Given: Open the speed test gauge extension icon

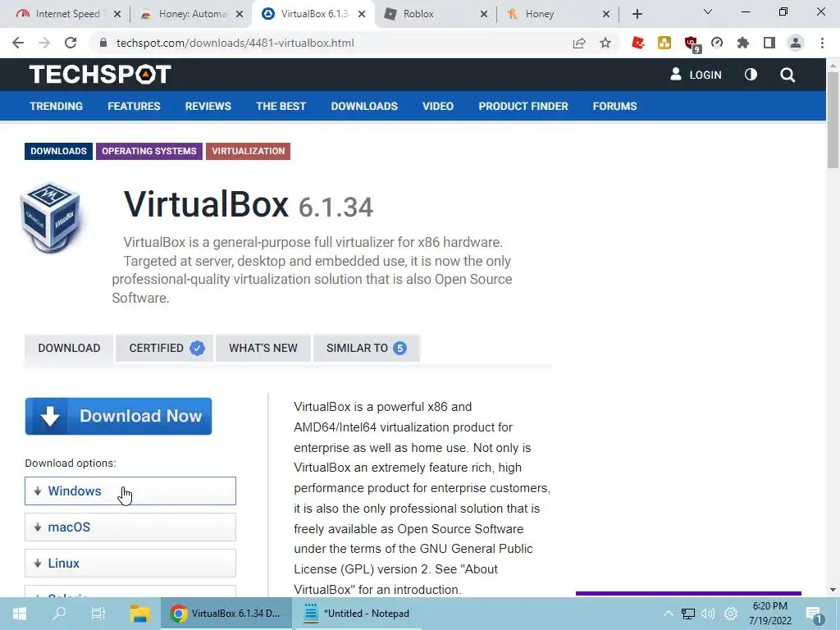Looking at the screenshot, I should tap(717, 43).
